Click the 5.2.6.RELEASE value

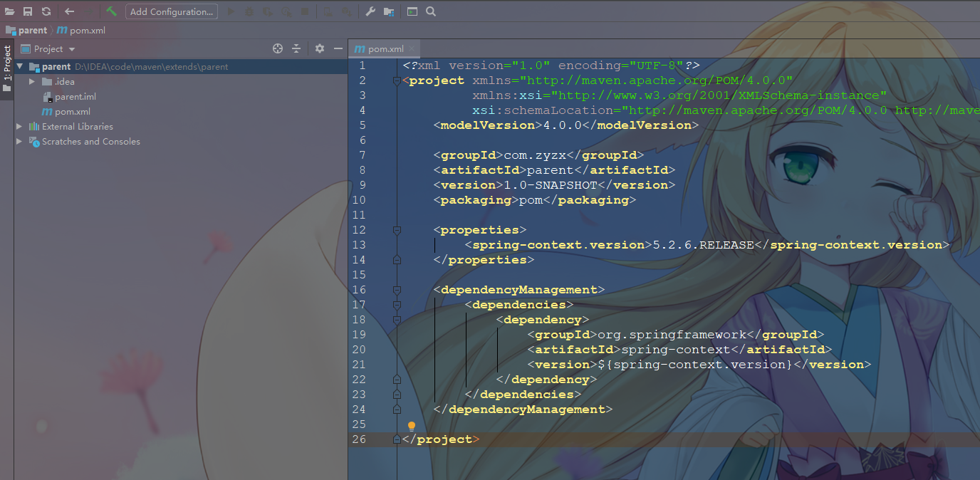click(x=703, y=245)
